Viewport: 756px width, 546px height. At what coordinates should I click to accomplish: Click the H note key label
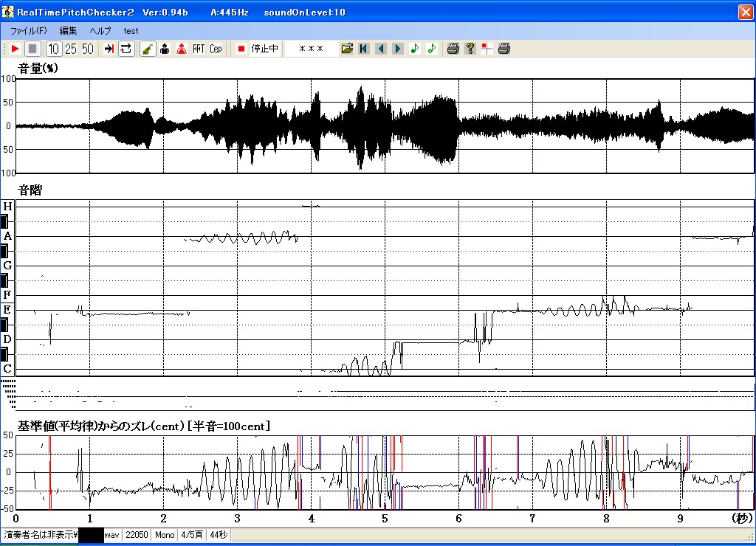[7, 207]
